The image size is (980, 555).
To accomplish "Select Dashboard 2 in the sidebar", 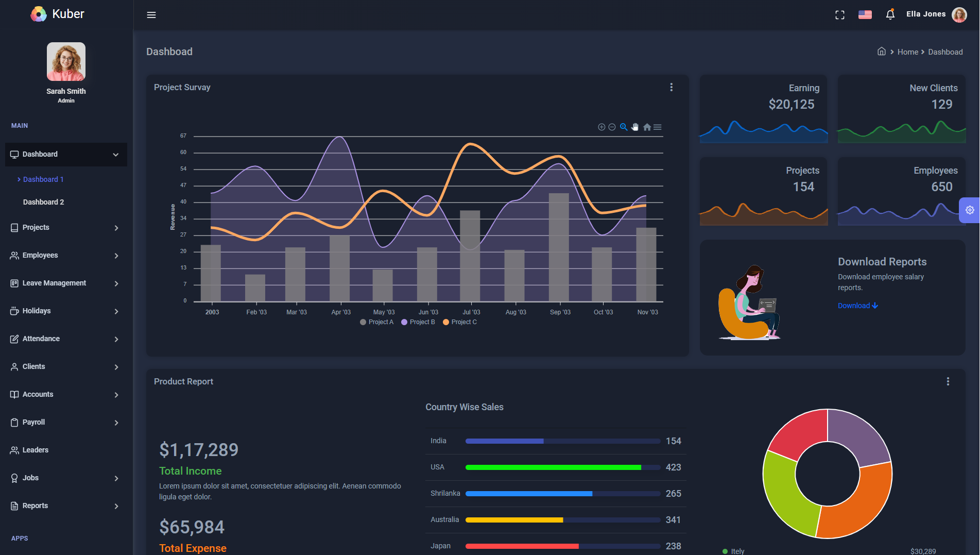I will (44, 201).
